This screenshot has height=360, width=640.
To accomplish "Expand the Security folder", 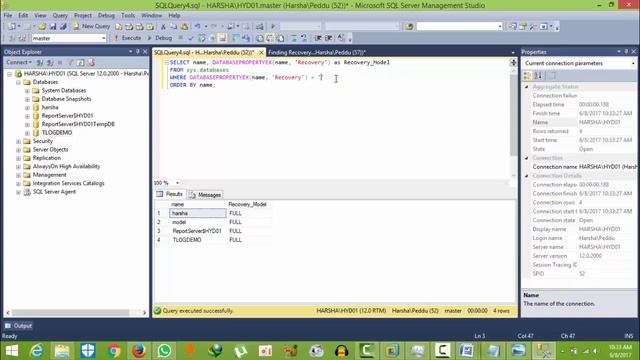I will coord(18,142).
